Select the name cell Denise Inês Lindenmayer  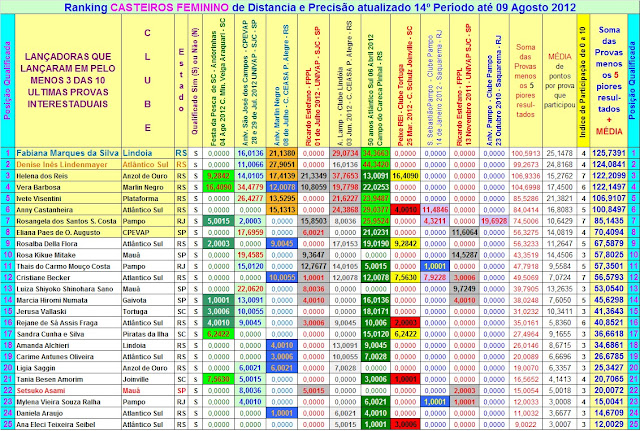click(x=68, y=164)
